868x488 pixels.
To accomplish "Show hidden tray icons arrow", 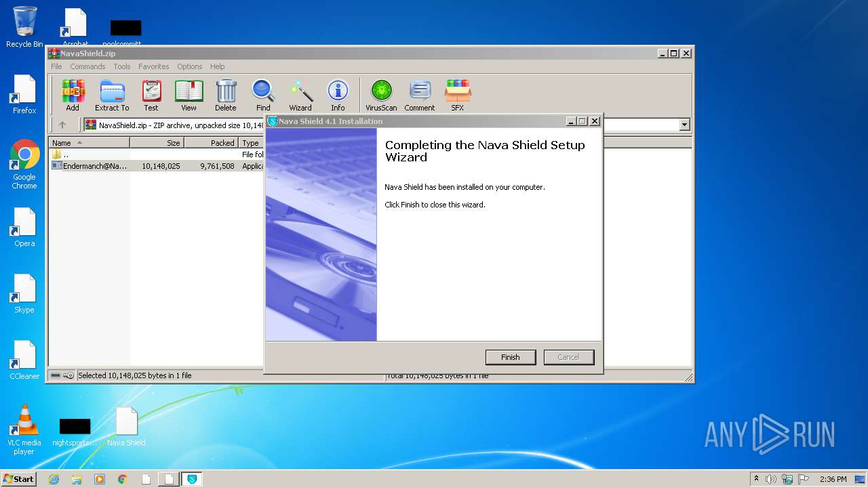I will (x=756, y=479).
